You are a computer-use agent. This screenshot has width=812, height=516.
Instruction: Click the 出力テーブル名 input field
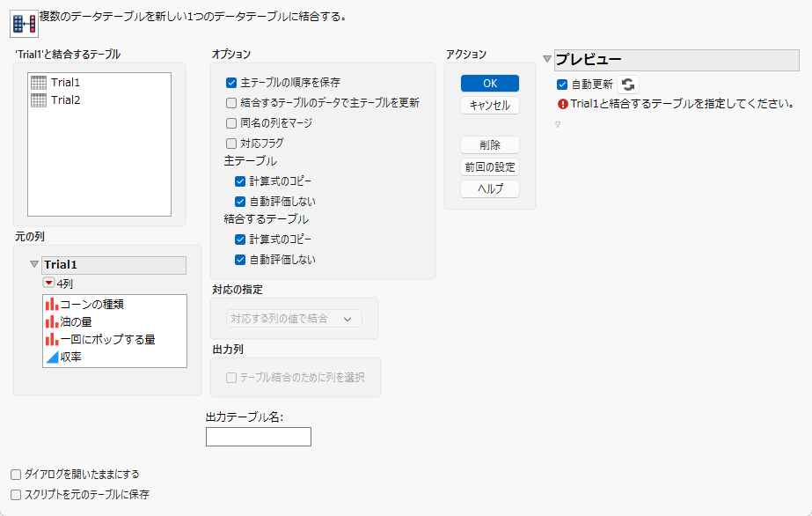pyautogui.click(x=259, y=437)
